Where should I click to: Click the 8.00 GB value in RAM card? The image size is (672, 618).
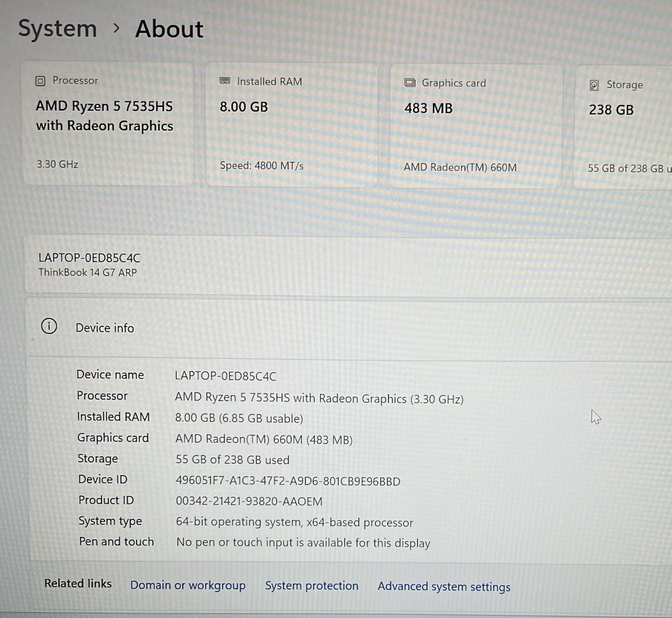point(244,107)
